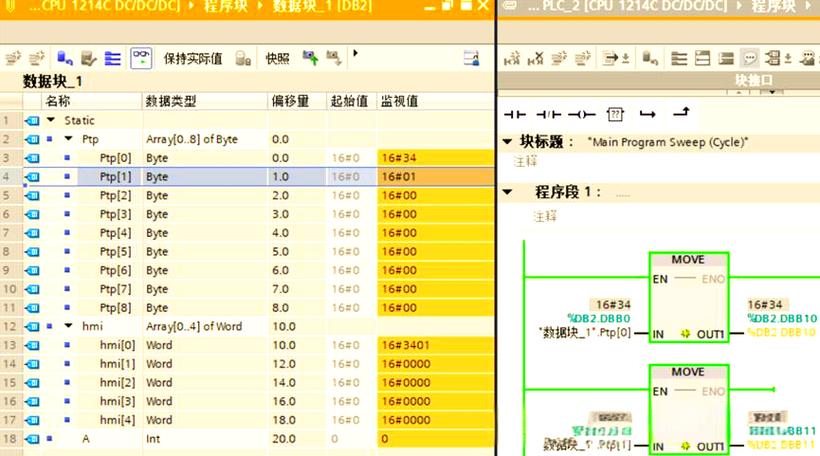Image resolution: width=820 pixels, height=456 pixels.
Task: Toggle network comments speech bubble button
Action: tap(749, 58)
